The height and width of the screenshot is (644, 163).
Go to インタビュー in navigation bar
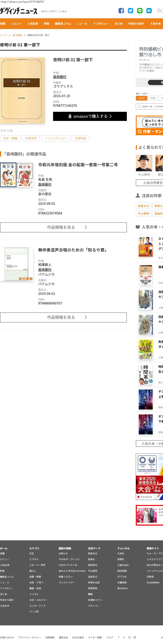pyautogui.click(x=101, y=23)
